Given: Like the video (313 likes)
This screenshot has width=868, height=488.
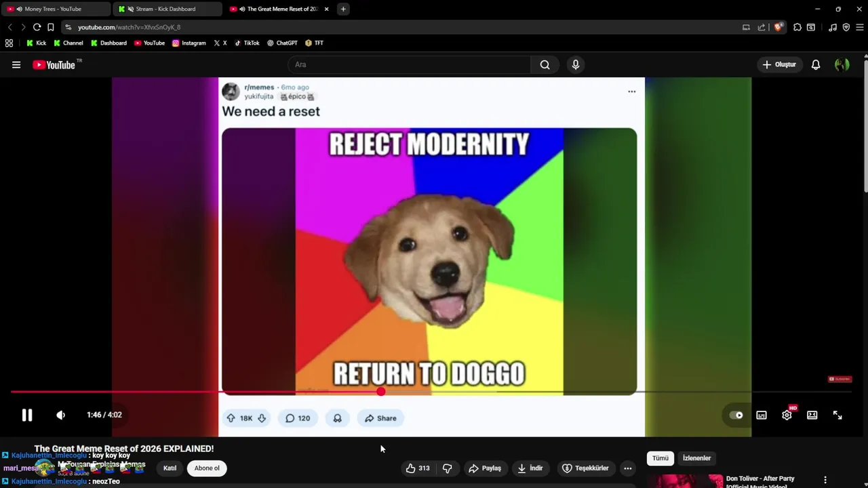Looking at the screenshot, I should tap(418, 468).
